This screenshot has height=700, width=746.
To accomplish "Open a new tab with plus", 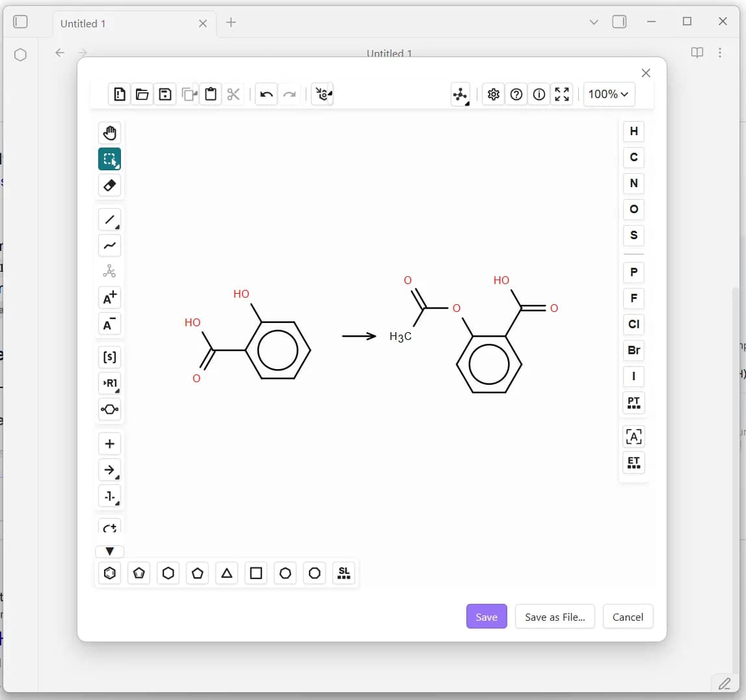I will pos(232,22).
